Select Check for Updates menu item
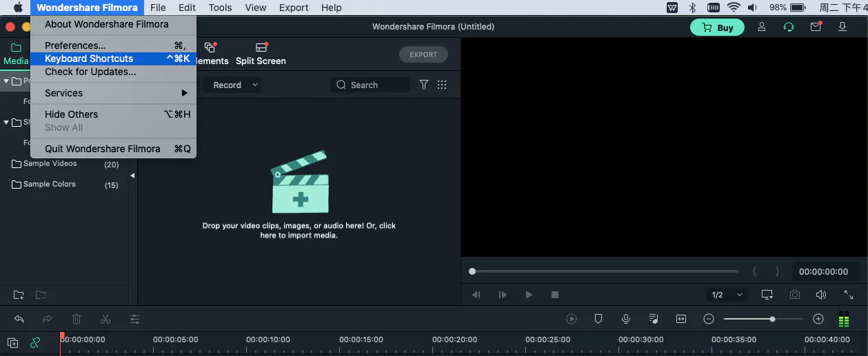The height and width of the screenshot is (356, 868). click(114, 72)
